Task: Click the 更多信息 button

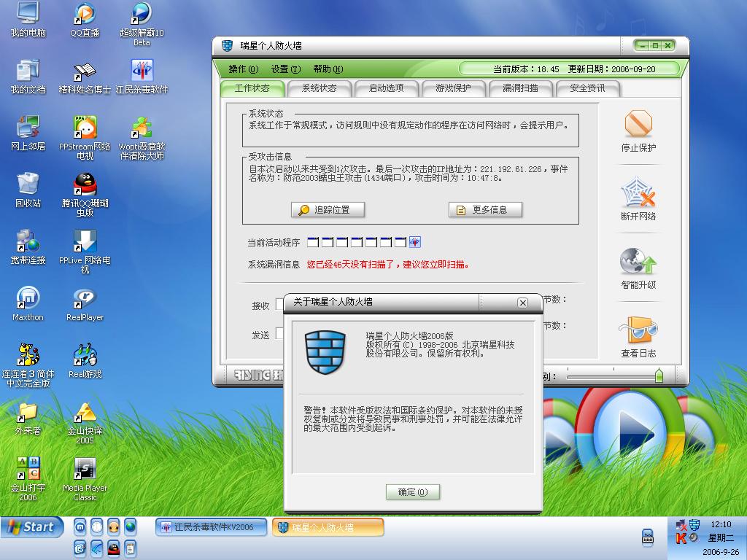Action: point(485,209)
